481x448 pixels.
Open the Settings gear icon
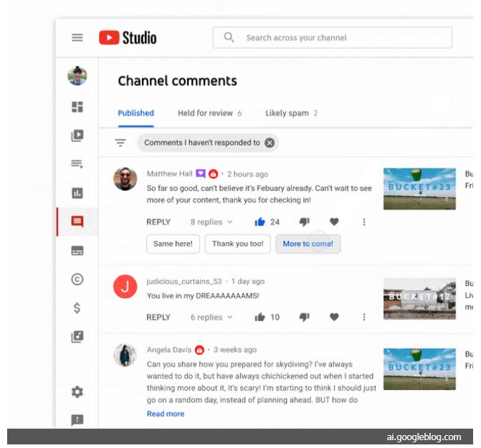(x=77, y=391)
